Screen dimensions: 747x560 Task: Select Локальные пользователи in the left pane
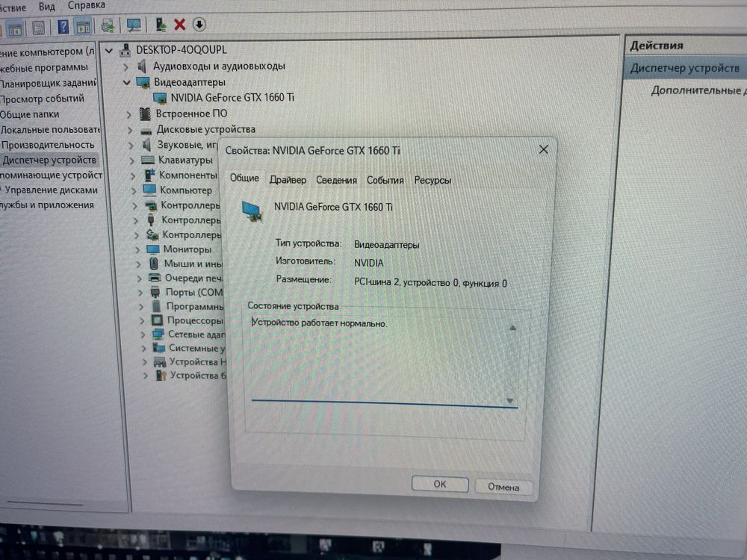point(50,129)
